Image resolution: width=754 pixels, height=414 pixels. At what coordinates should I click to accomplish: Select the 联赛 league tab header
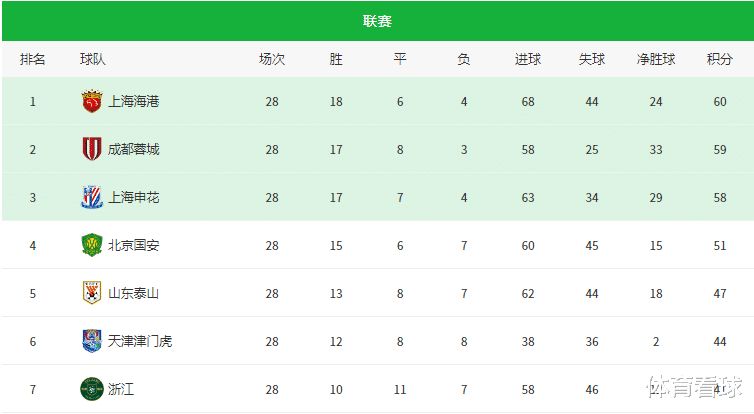click(377, 20)
